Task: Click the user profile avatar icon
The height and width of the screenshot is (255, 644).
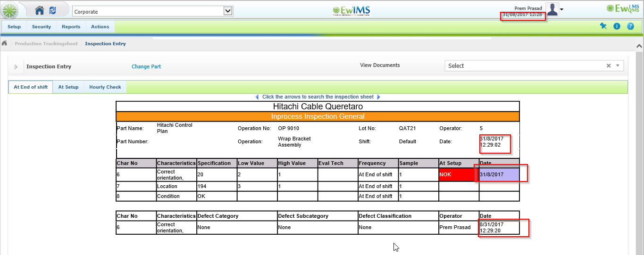Action: pyautogui.click(x=552, y=9)
